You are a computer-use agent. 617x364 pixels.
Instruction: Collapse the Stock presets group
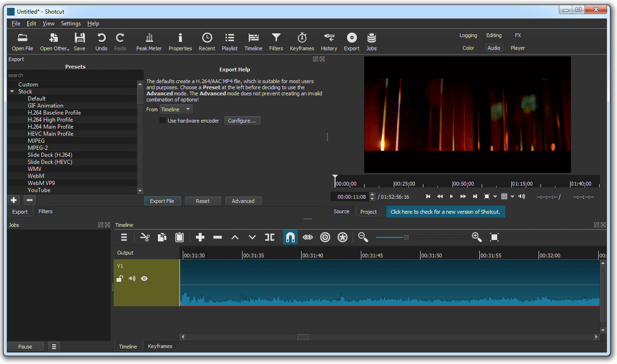(x=12, y=92)
